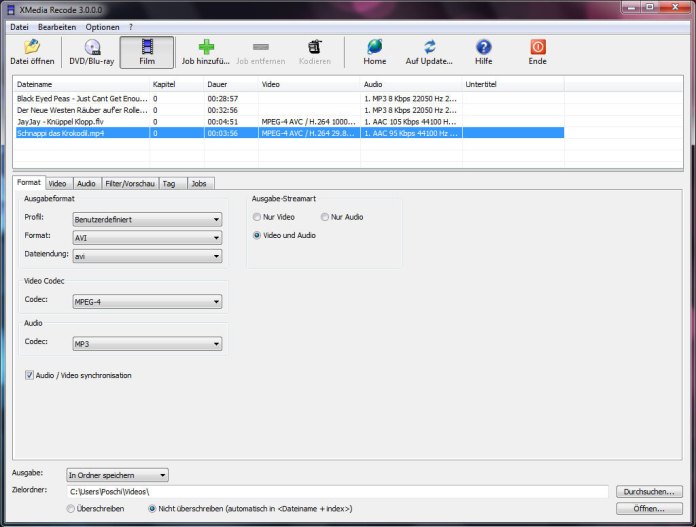Open Home globe icon
Image resolution: width=696 pixels, height=527 pixels.
click(x=375, y=47)
